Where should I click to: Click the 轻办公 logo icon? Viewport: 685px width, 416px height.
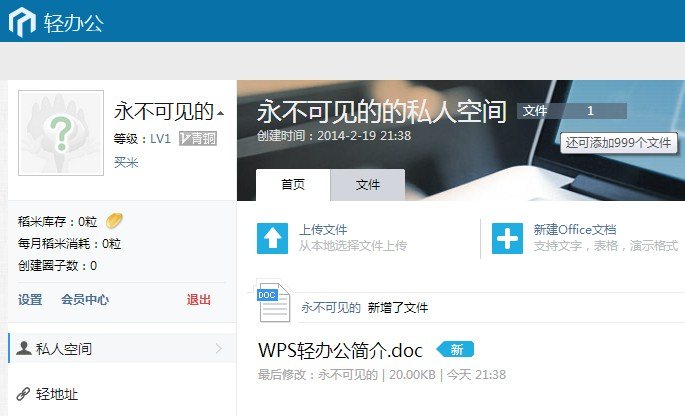22,22
